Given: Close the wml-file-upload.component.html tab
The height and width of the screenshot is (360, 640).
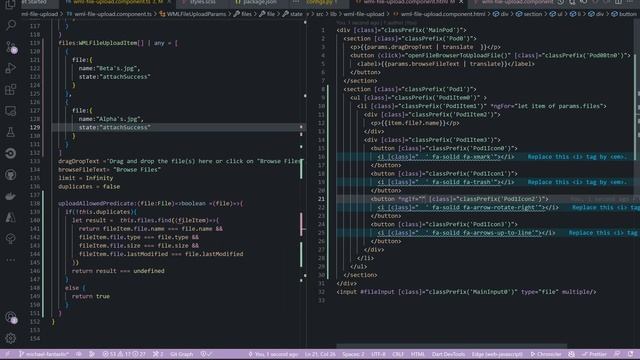Looking at the screenshot, I should pyautogui.click(x=461, y=2).
